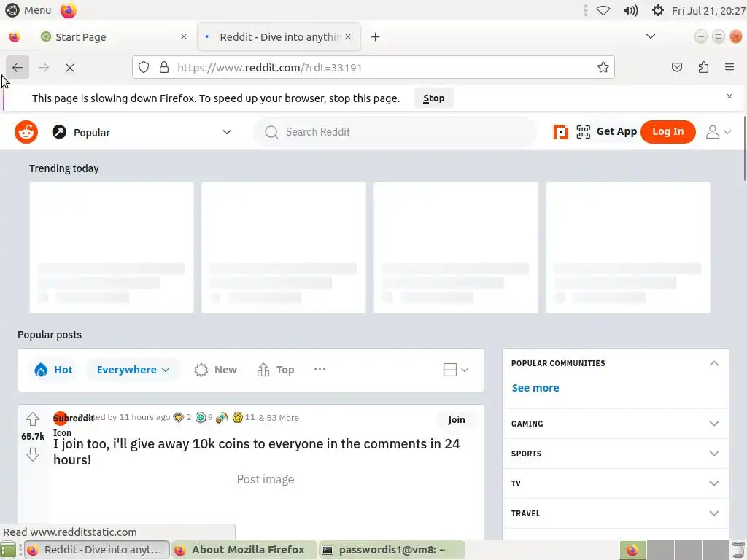747x560 pixels.
Task: Click the QR code icon
Action: (583, 132)
